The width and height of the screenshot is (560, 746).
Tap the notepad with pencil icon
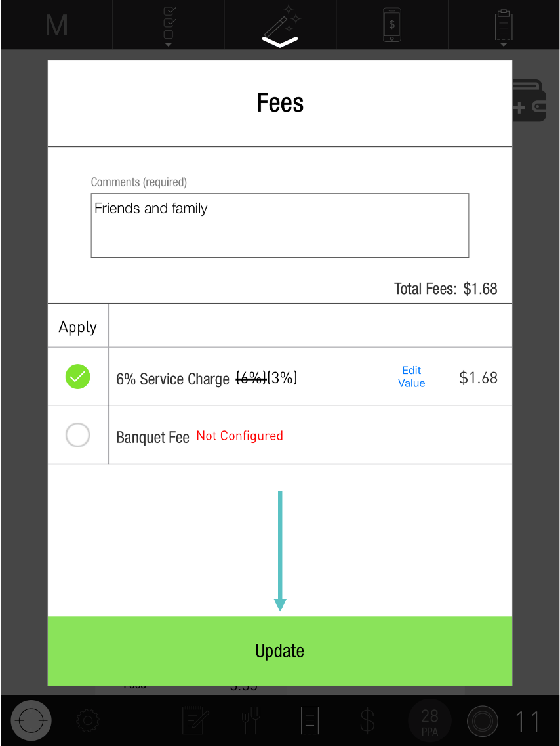point(195,720)
